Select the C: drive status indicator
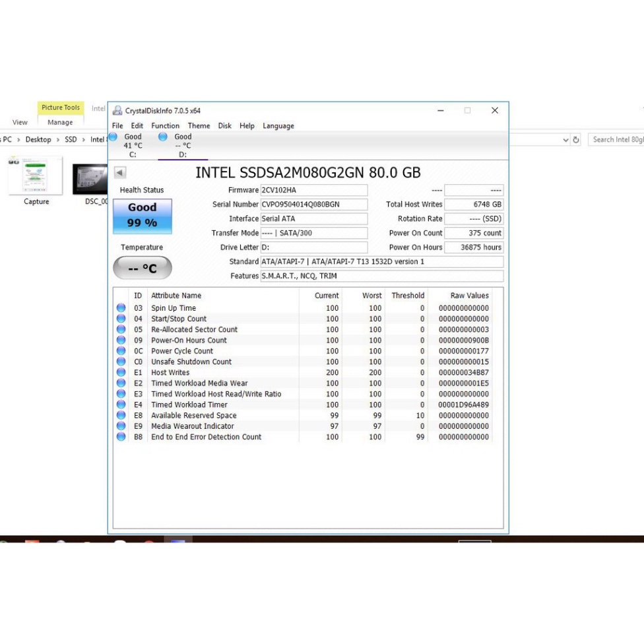Viewport: 644px width, 644px height. pyautogui.click(x=113, y=137)
